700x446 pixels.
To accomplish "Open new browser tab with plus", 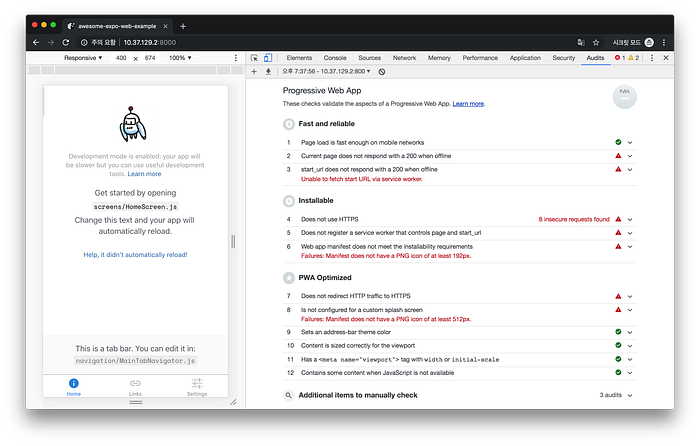I will tap(183, 26).
